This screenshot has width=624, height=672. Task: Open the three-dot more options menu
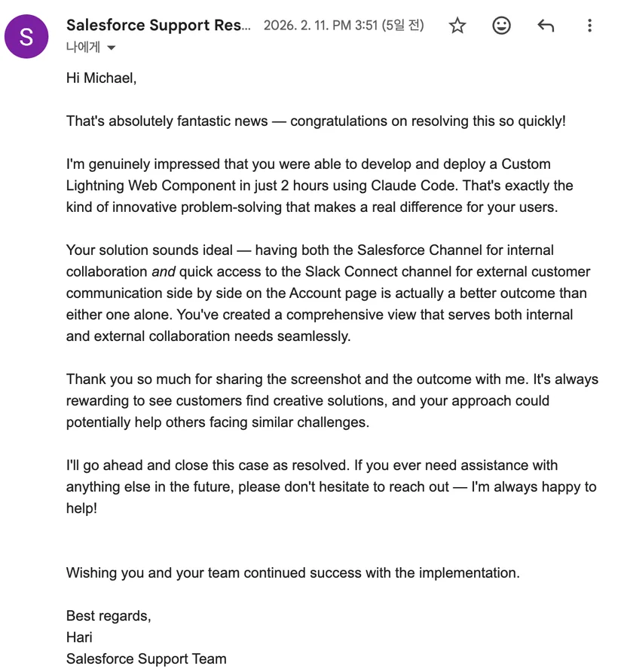(x=590, y=26)
